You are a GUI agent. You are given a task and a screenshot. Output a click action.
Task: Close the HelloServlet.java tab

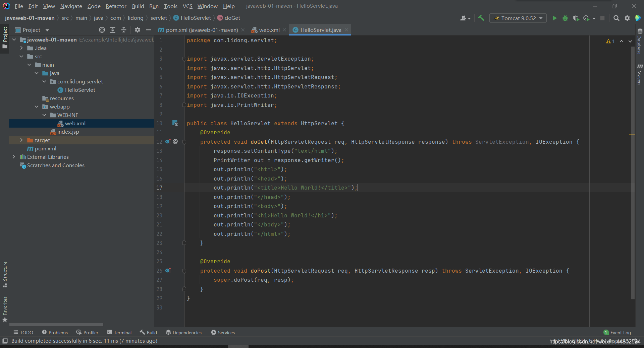click(346, 30)
